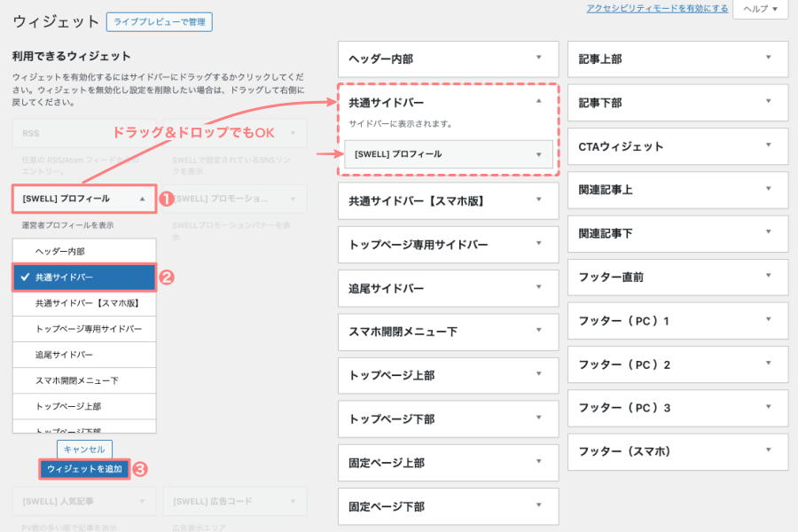Image resolution: width=798 pixels, height=532 pixels.
Task: Click the ウィジェットを追加 button
Action: pos(85,468)
